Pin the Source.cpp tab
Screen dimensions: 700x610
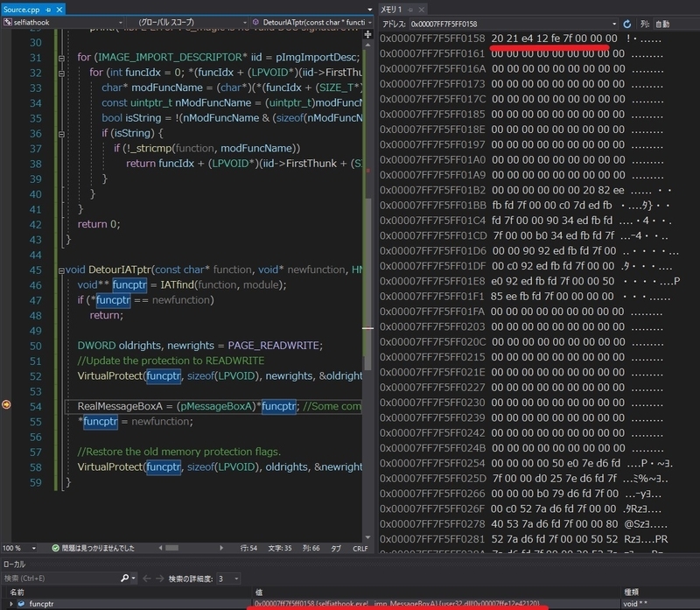(48, 10)
